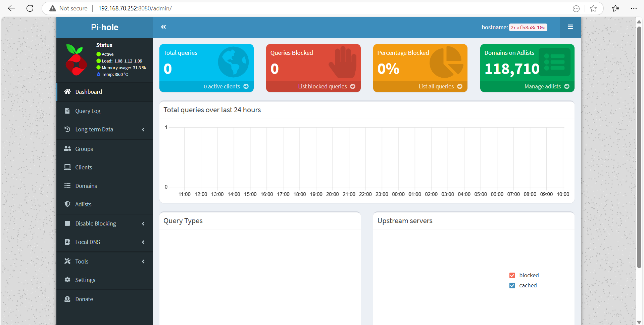Collapse sidebar with double-chevron icon
The height and width of the screenshot is (325, 644).
163,27
